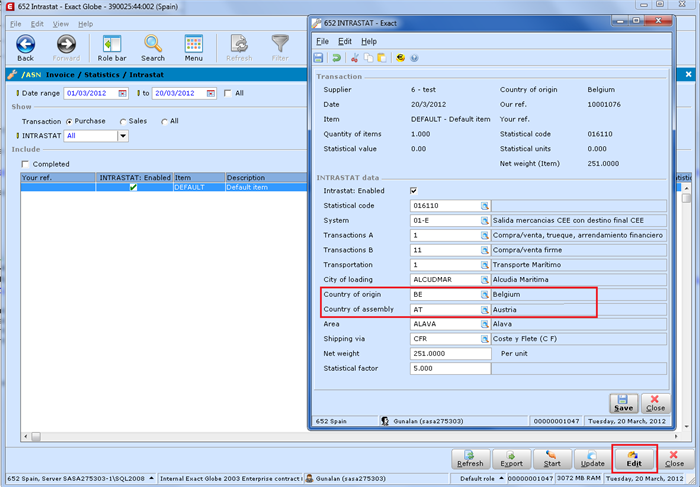
Task: Expand Default role arrow in status bar
Action: tap(501, 478)
